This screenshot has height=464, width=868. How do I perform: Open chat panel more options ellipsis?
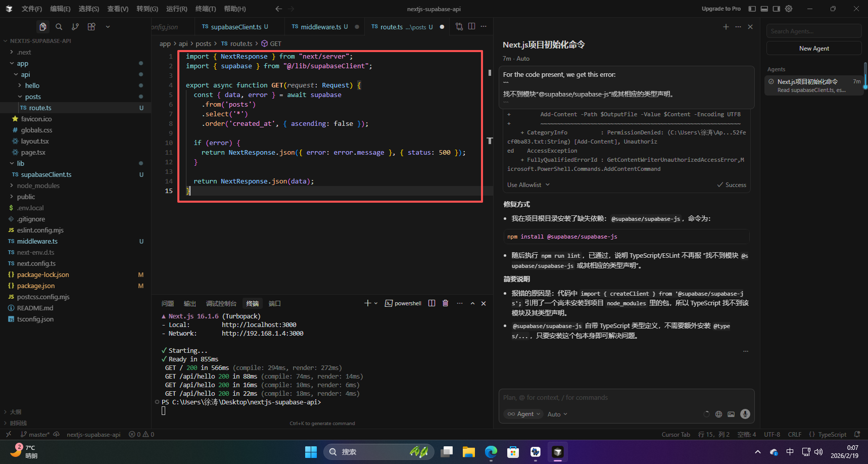pyautogui.click(x=738, y=27)
